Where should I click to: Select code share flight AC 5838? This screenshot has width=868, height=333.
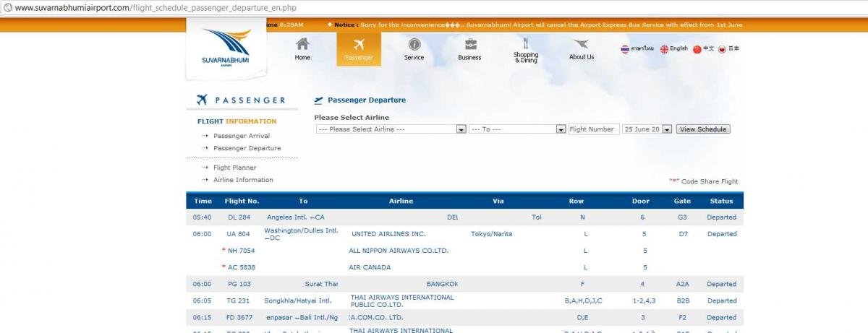pos(242,267)
